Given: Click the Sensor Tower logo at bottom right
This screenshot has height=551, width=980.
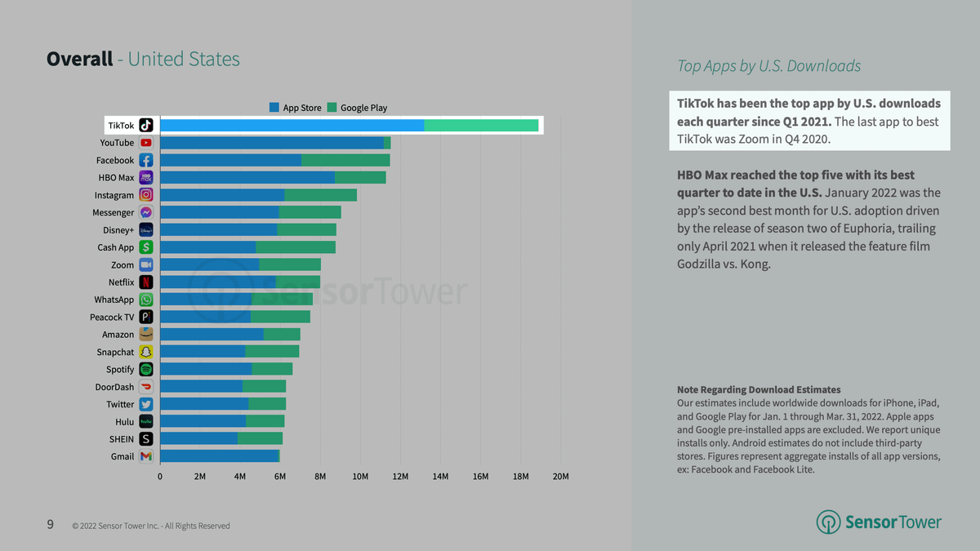Looking at the screenshot, I should click(880, 522).
